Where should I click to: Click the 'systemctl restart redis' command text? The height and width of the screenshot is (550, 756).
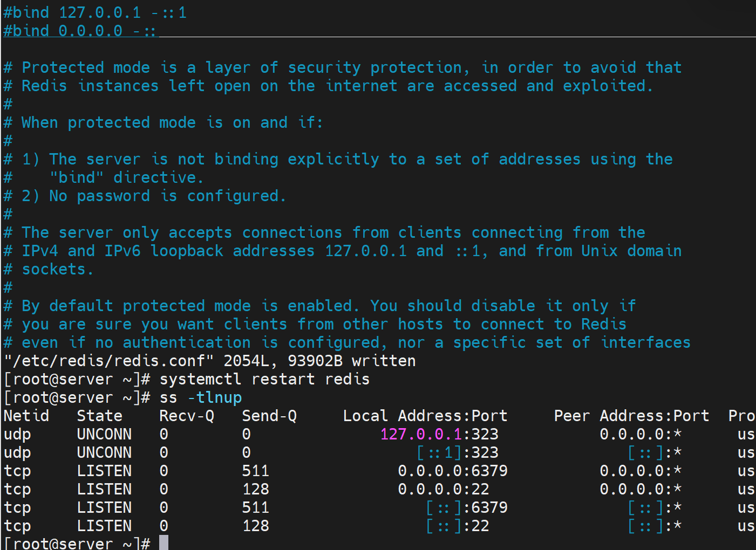[x=264, y=379]
